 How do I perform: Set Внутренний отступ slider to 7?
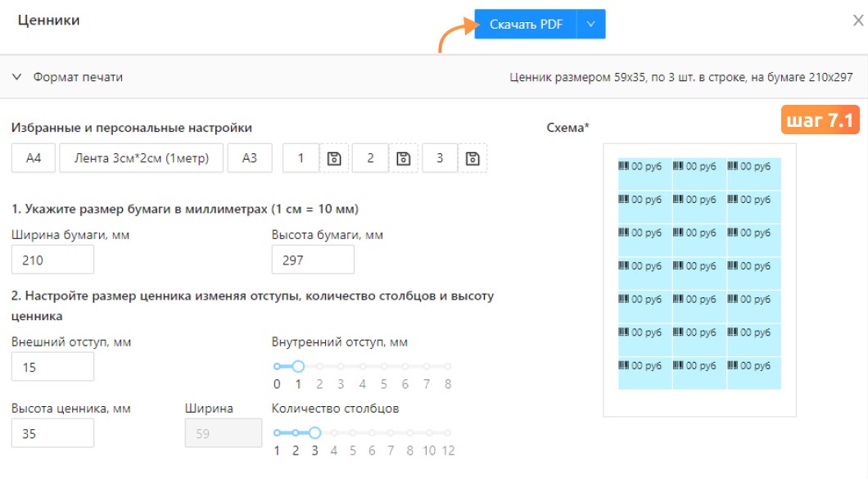point(427,367)
